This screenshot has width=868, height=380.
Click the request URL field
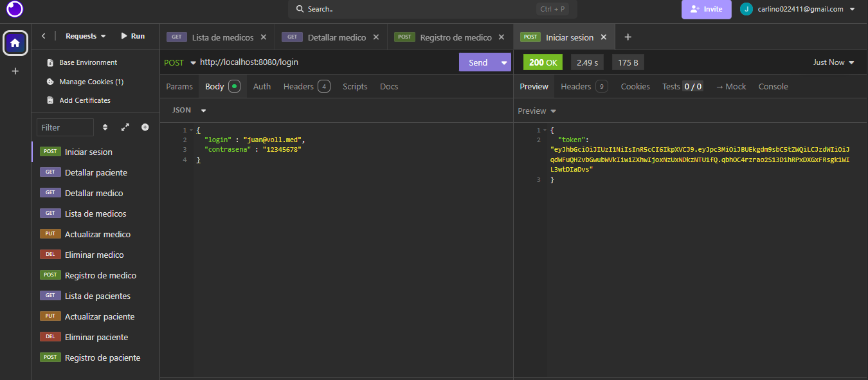click(x=327, y=62)
